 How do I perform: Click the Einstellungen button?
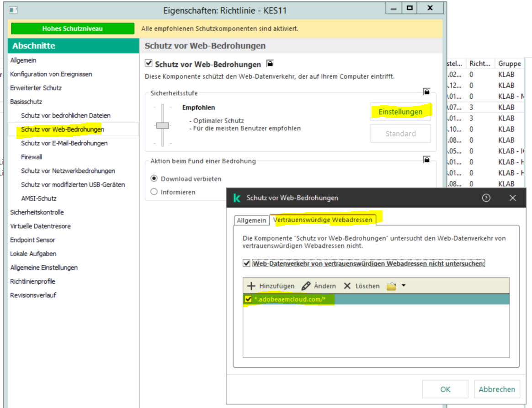pyautogui.click(x=400, y=112)
